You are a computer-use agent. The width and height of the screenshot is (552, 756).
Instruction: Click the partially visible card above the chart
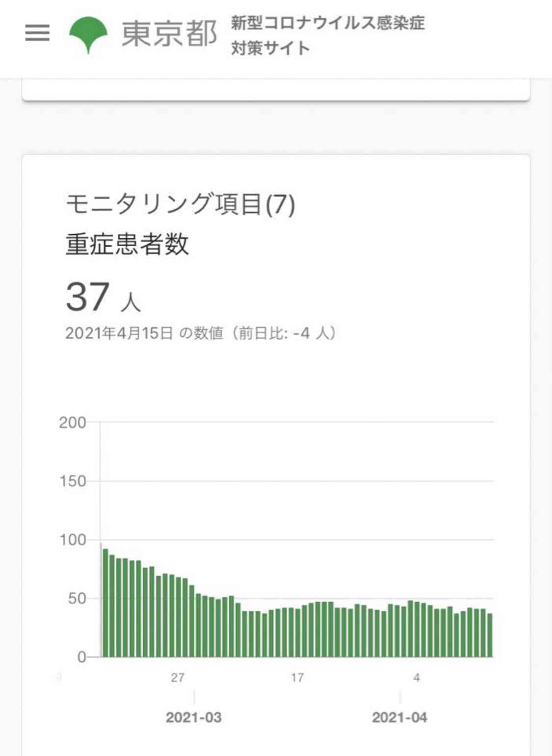coord(276,88)
